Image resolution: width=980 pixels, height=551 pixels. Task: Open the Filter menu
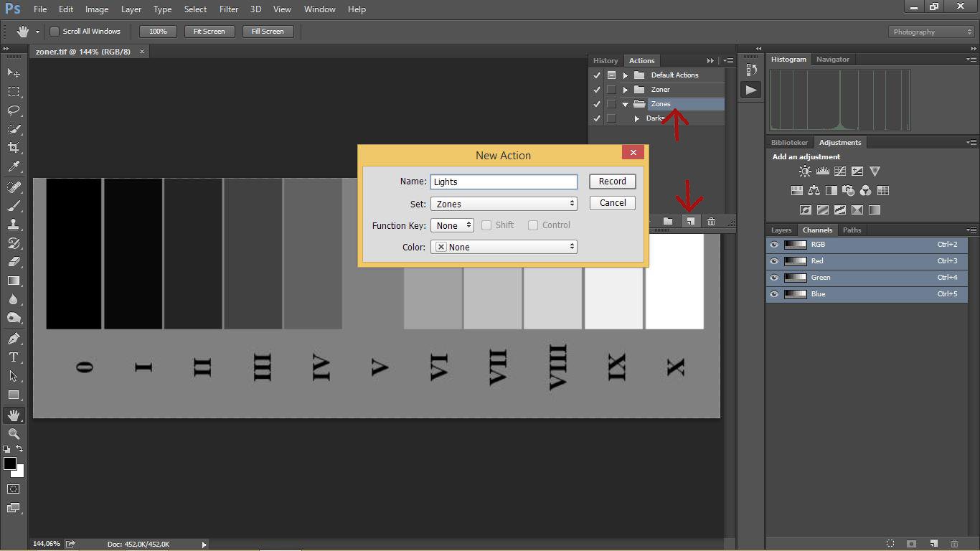(228, 9)
